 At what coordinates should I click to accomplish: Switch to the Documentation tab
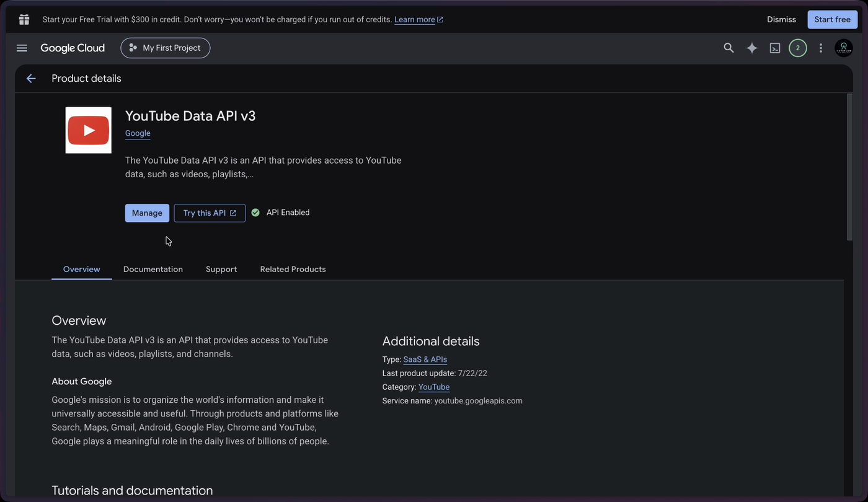[153, 269]
